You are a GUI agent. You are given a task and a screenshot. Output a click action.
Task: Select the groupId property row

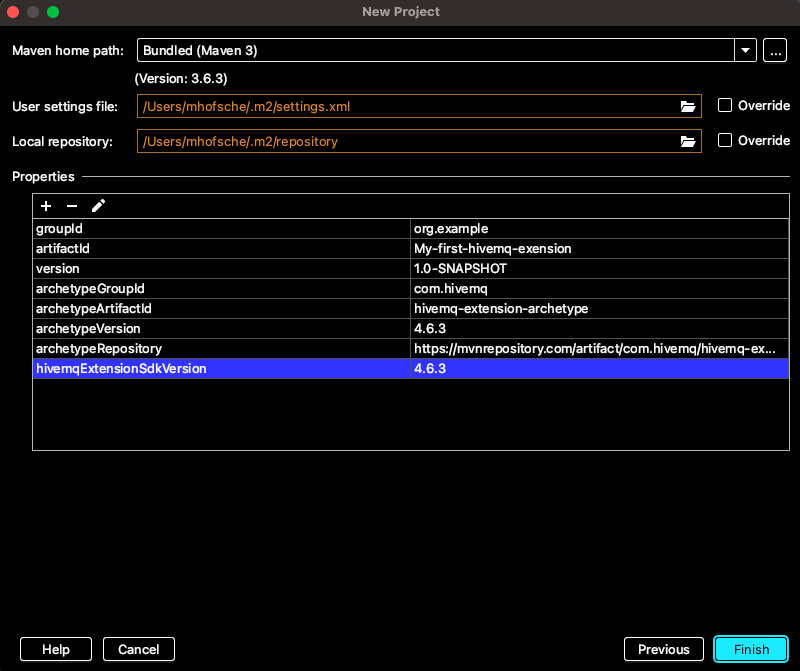pyautogui.click(x=222, y=228)
